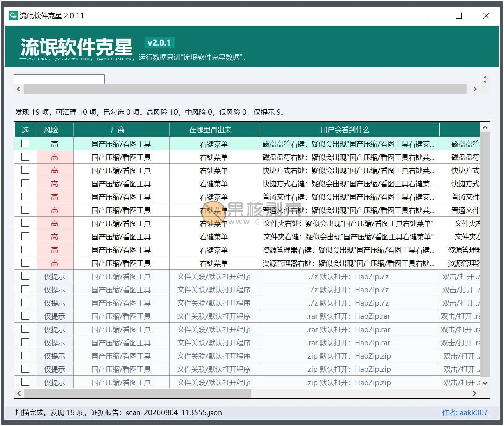Click the 右键菜单 cell in the highlighted green row
The image size is (504, 426).
pos(214,144)
